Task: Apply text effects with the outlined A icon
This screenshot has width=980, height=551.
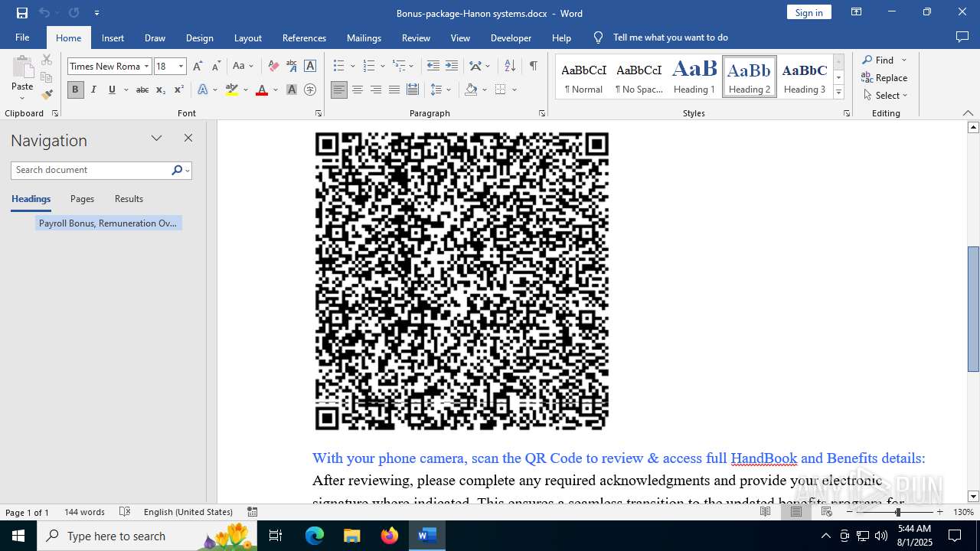Action: click(203, 90)
